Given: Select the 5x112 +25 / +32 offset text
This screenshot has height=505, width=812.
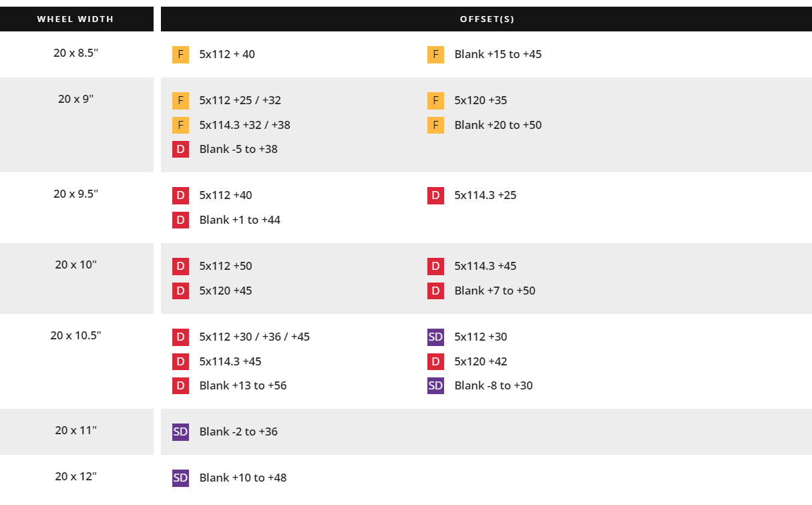Looking at the screenshot, I should pyautogui.click(x=240, y=101).
